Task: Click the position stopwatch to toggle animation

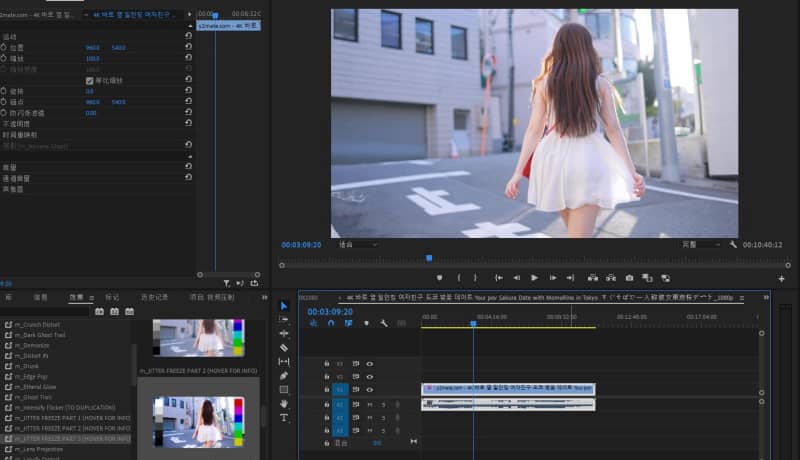Action: pyautogui.click(x=4, y=47)
